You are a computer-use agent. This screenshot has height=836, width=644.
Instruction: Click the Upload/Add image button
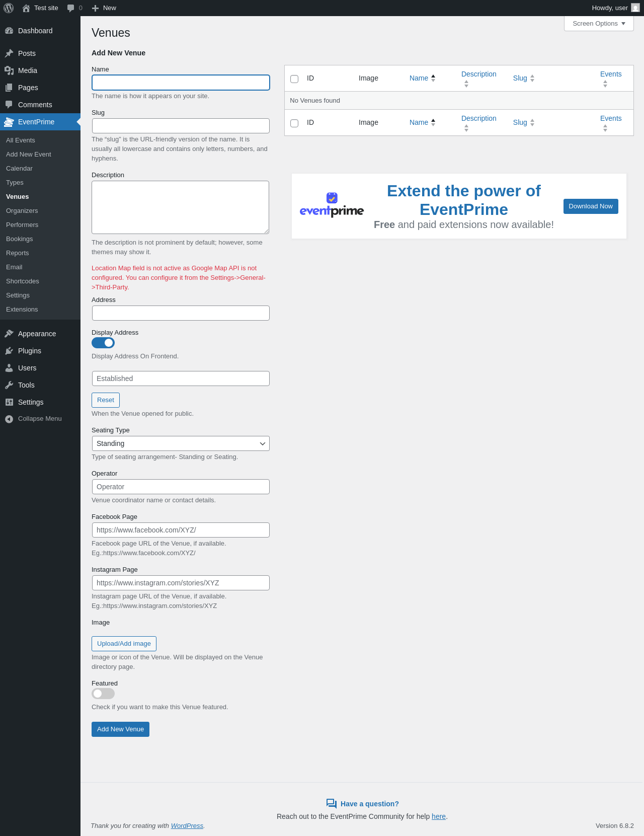point(124,644)
